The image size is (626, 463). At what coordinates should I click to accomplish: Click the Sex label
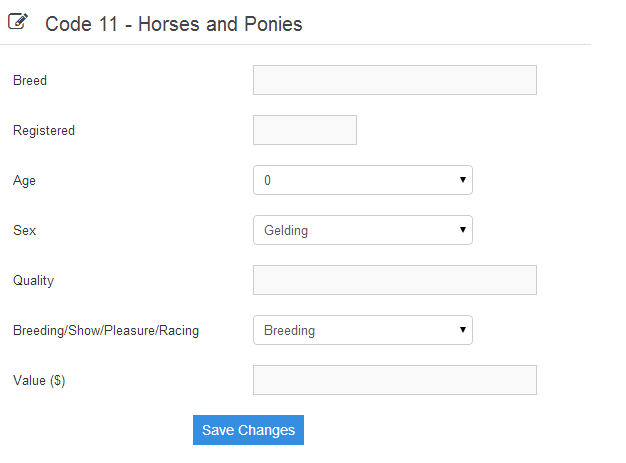(x=24, y=230)
